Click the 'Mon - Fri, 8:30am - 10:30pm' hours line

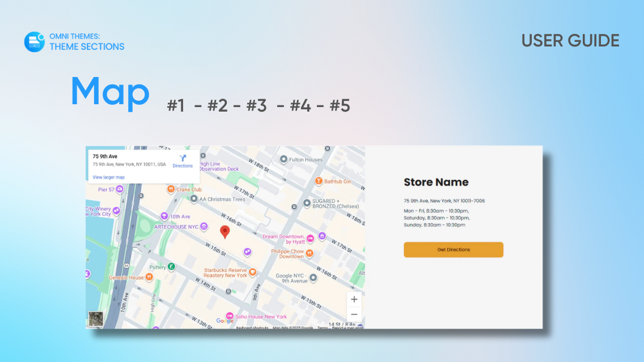(x=436, y=211)
